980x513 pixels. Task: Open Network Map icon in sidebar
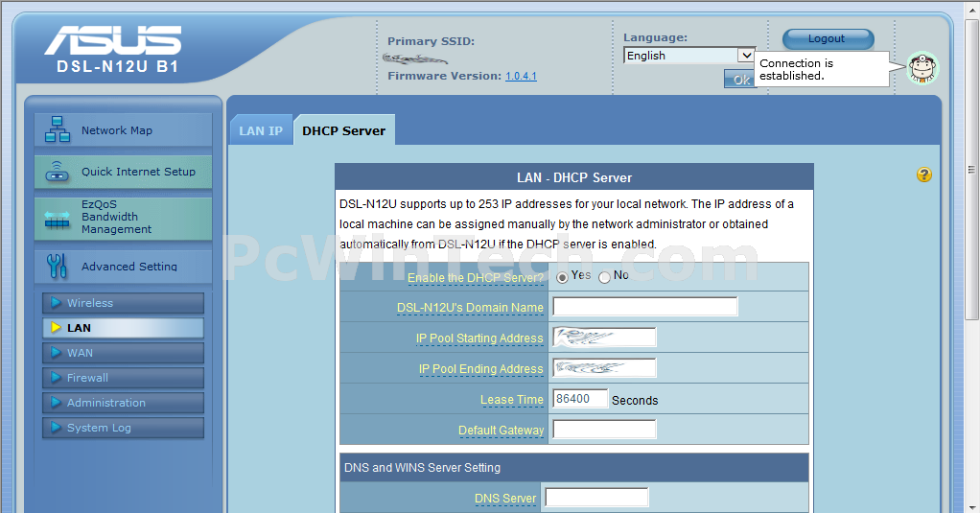[x=58, y=129]
